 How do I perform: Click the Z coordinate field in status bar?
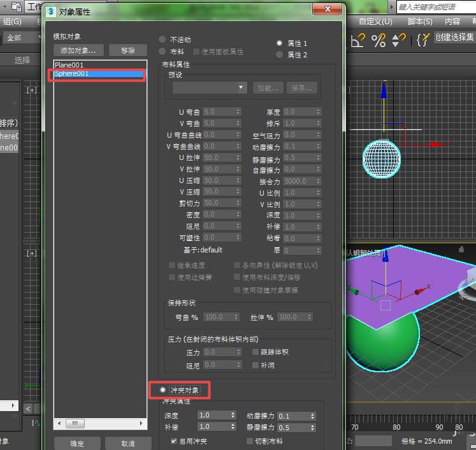pyautogui.click(x=373, y=441)
